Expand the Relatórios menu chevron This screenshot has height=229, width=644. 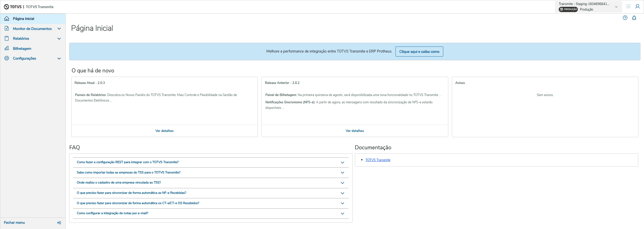coord(59,38)
